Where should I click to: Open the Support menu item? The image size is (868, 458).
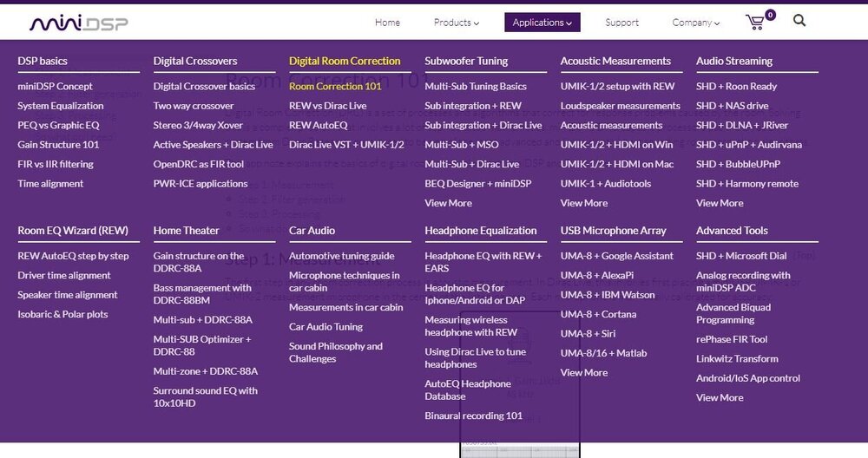click(x=621, y=23)
